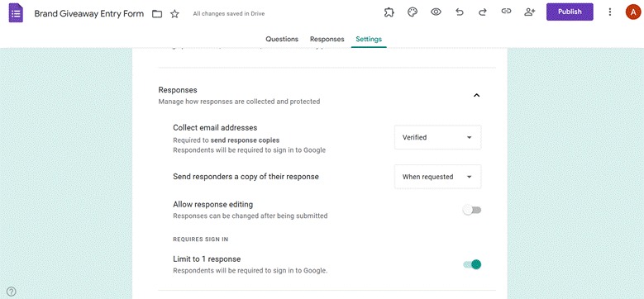Open add-ons puzzle piece icon
Viewport: 644px width, 299px height.
click(389, 12)
